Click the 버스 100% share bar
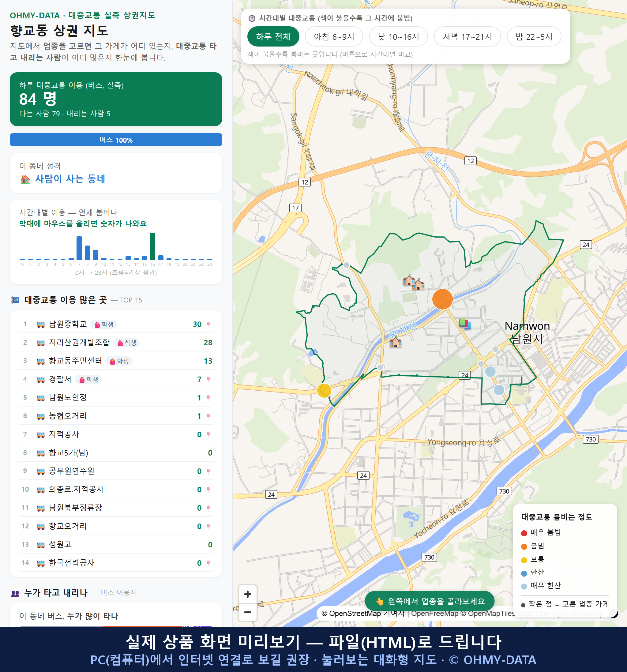The image size is (627, 672). (116, 140)
